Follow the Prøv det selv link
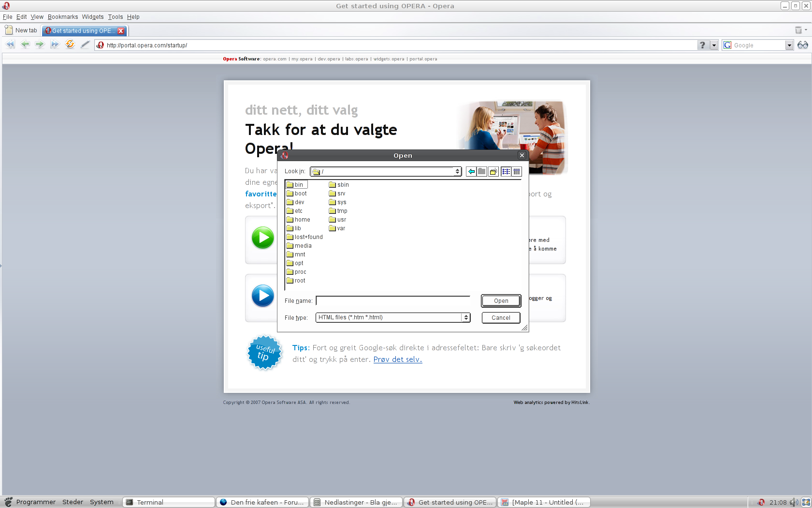This screenshot has height=508, width=812. point(398,359)
